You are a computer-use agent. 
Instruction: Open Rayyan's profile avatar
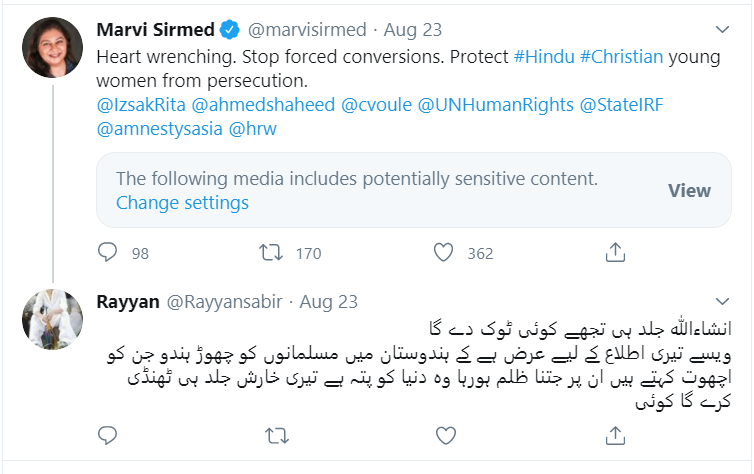[x=52, y=319]
